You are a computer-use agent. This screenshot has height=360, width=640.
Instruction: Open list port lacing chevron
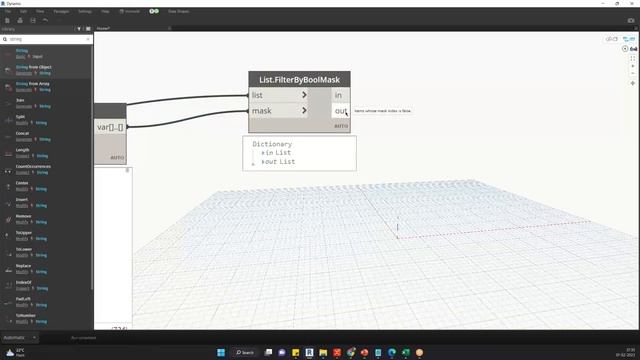(304, 95)
